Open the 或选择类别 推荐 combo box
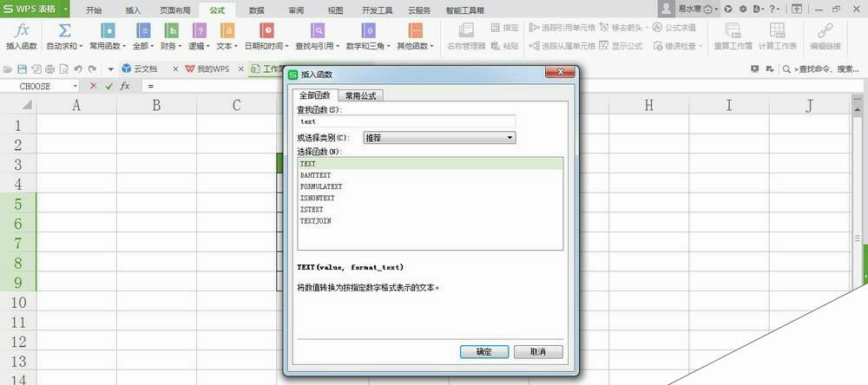The height and width of the screenshot is (385, 868). click(439, 138)
